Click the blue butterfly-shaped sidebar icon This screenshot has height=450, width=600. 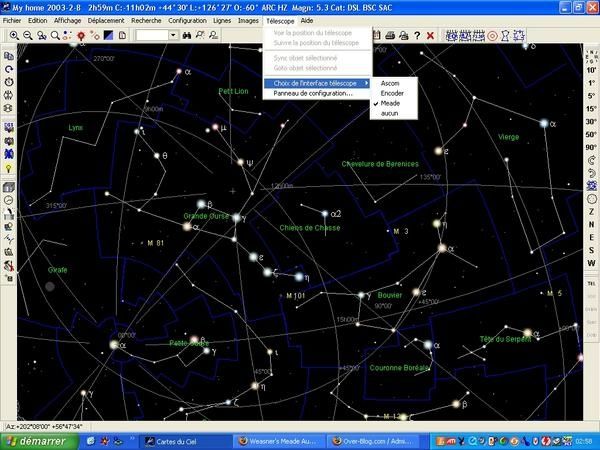pyautogui.click(x=8, y=154)
